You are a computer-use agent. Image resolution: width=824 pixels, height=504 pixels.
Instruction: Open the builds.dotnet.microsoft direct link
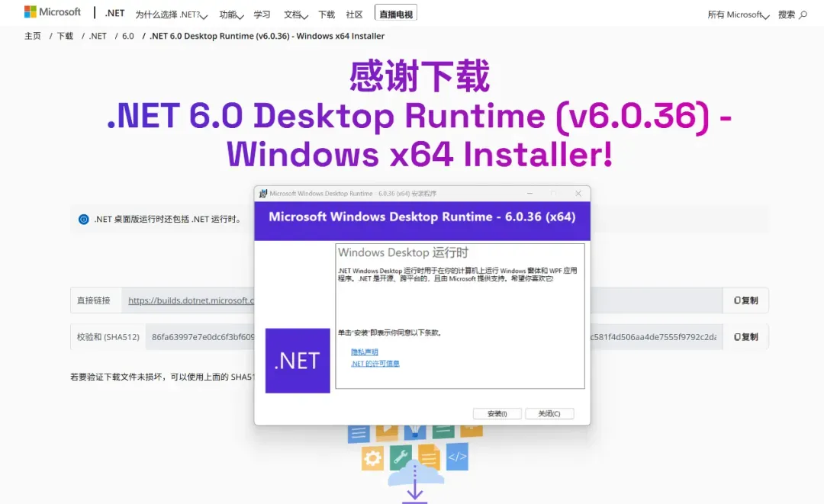click(x=191, y=300)
